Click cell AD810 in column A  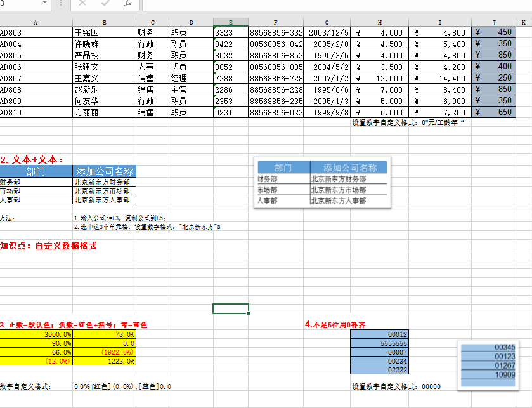[36, 112]
